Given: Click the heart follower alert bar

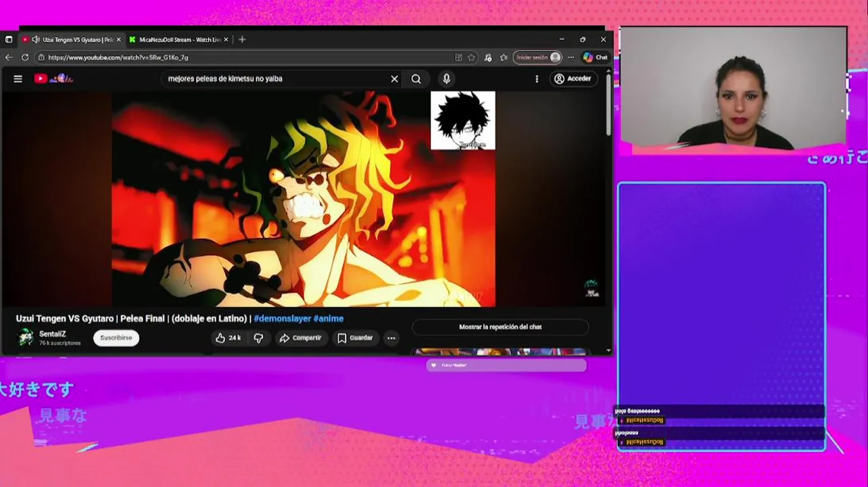Looking at the screenshot, I should tap(506, 365).
